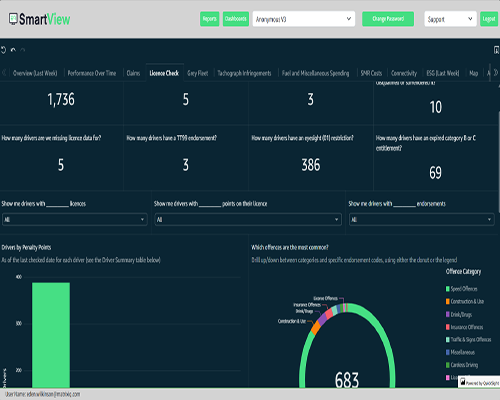Click the purple Drink/Drugs donut segment

click(x=322, y=318)
